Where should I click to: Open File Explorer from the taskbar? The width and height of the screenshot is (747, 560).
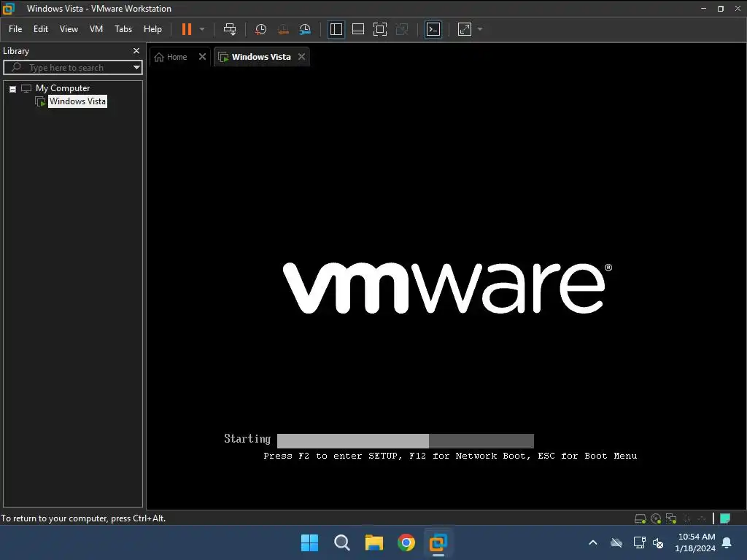[374, 542]
